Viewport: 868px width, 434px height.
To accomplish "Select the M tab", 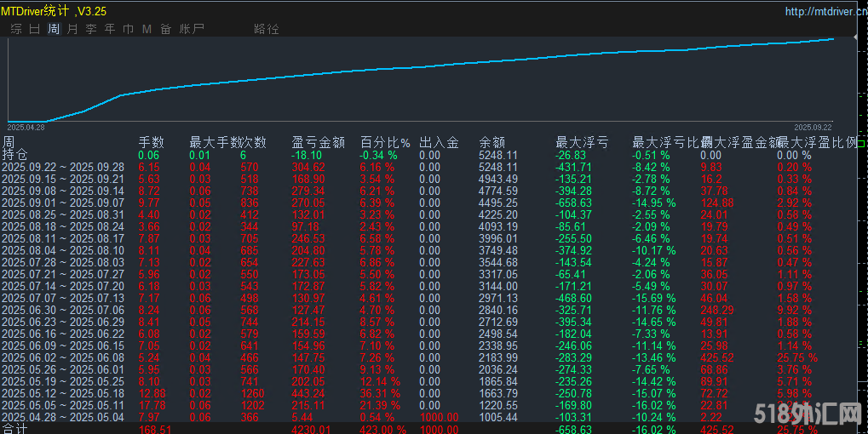I will point(147,29).
